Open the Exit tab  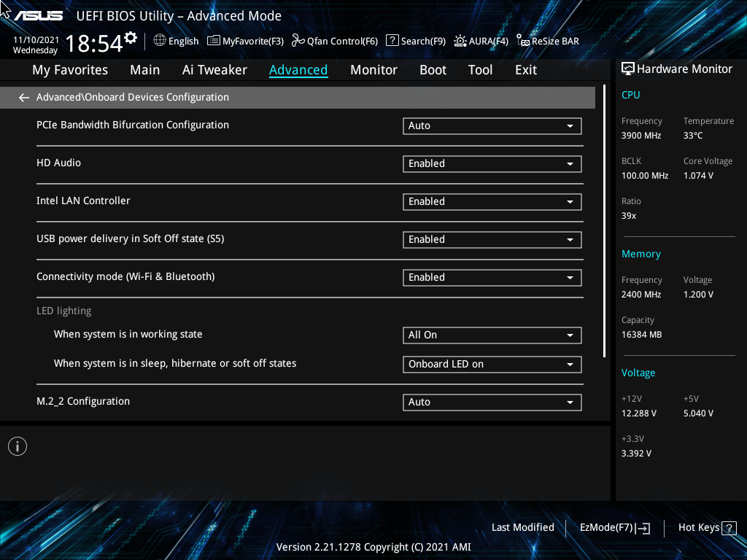click(526, 70)
